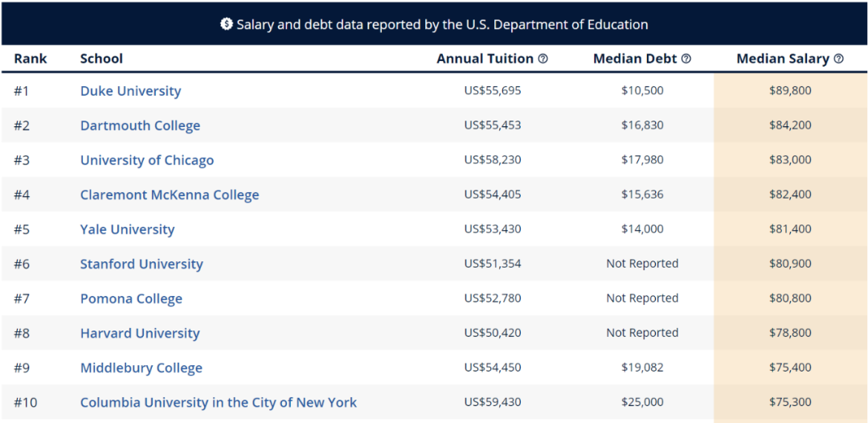
Task: Click the dollar sign icon in banner
Action: [x=227, y=24]
